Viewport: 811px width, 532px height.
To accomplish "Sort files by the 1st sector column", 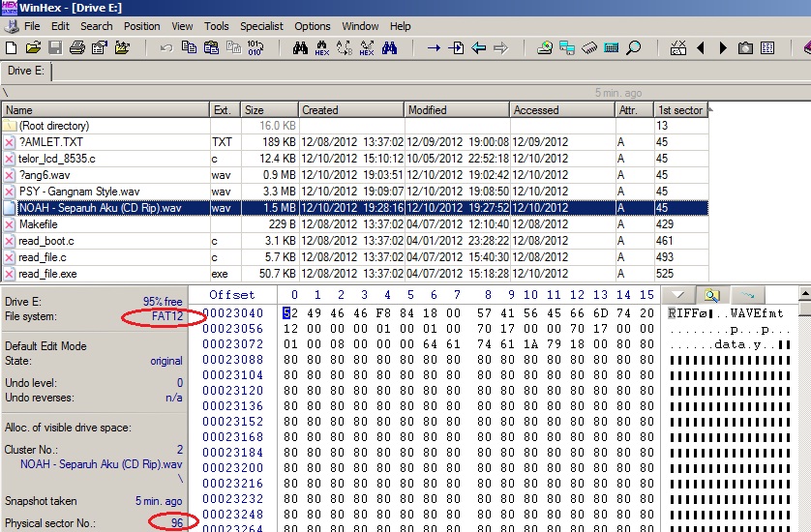I will pos(680,110).
